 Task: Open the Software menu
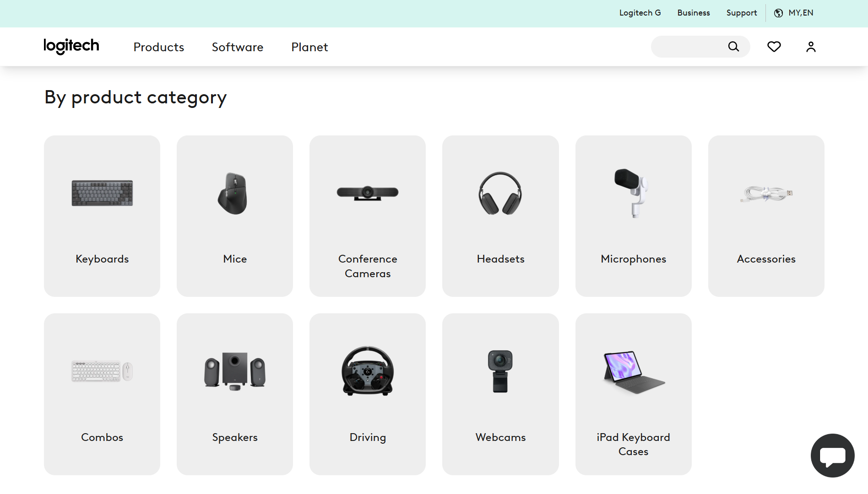(237, 47)
